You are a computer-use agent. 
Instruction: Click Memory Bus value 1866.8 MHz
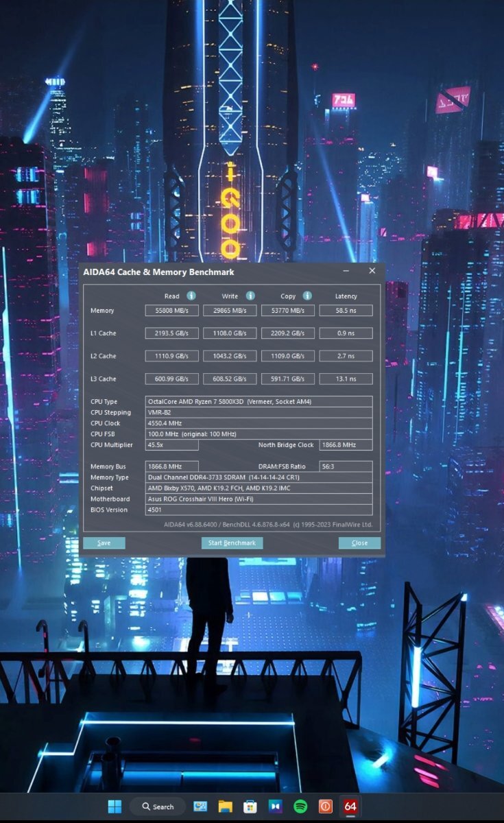tap(171, 466)
